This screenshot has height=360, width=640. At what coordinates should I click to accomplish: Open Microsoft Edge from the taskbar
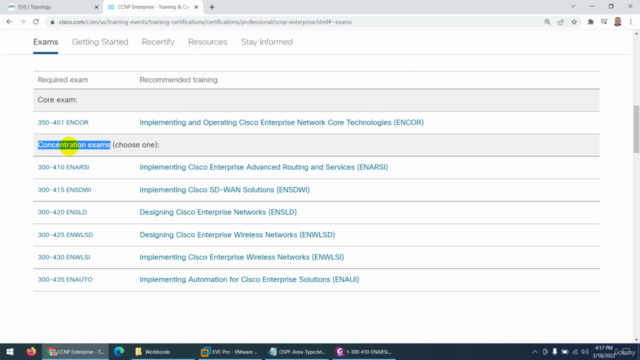pyautogui.click(x=119, y=352)
